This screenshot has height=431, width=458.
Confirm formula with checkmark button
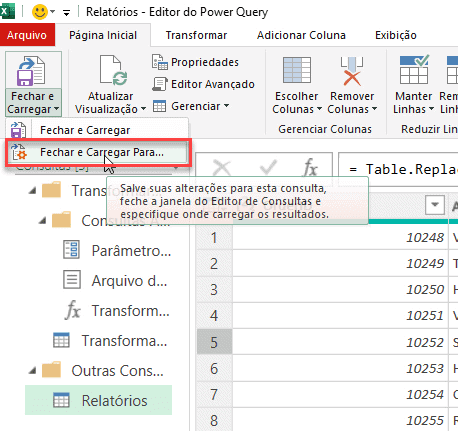(268, 167)
